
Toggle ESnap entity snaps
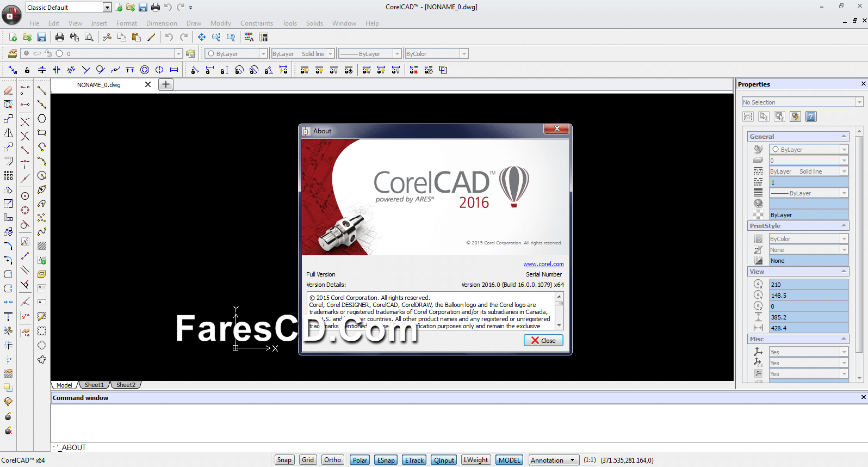coord(386,460)
